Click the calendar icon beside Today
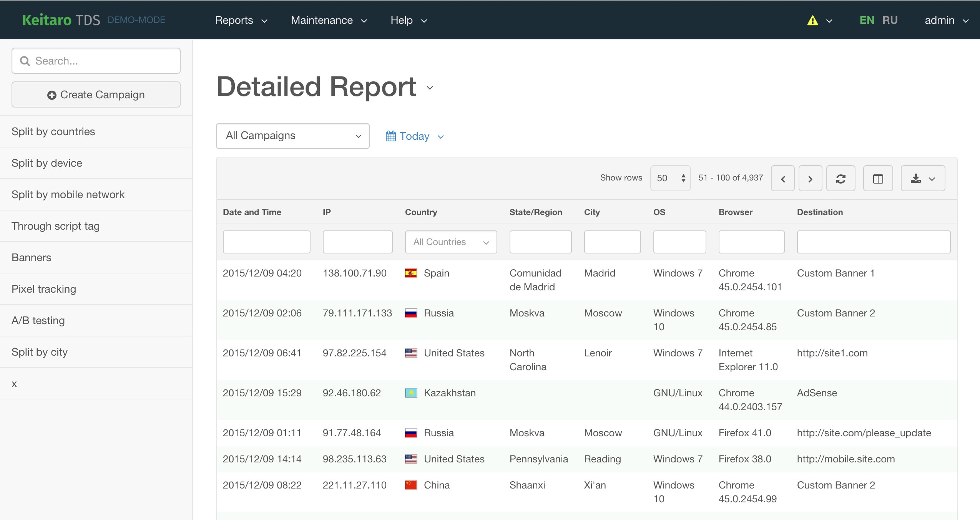This screenshot has height=520, width=980. [390, 136]
